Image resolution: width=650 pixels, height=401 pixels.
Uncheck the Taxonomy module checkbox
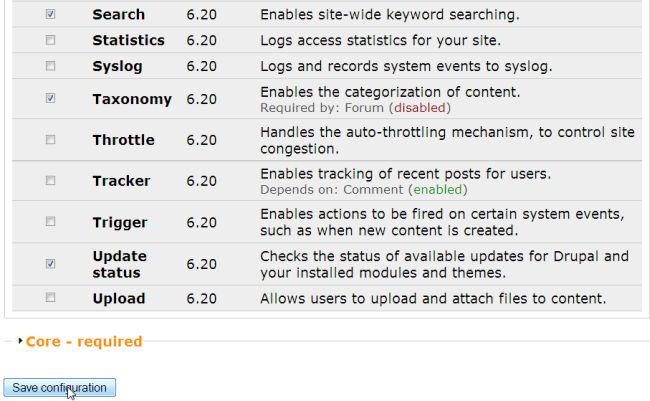(51, 99)
